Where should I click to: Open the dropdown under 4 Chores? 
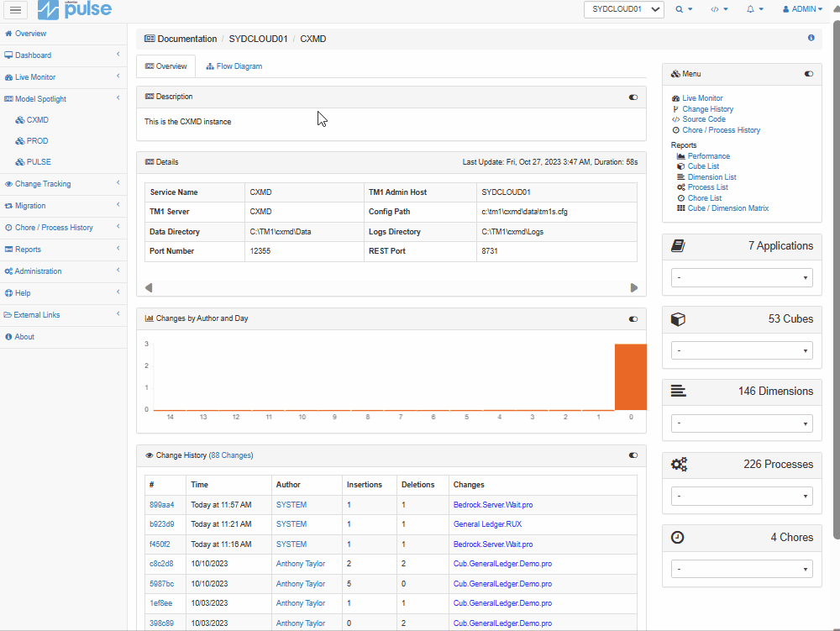click(x=742, y=569)
